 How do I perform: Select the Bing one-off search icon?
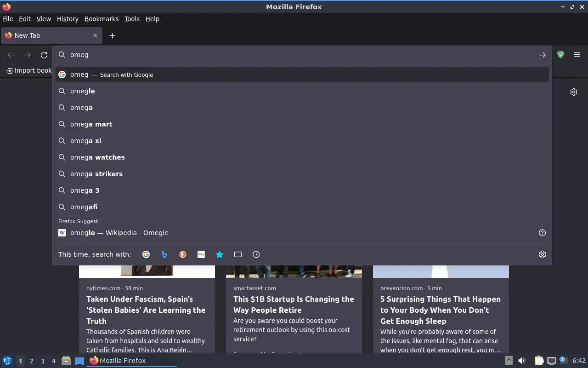click(164, 254)
